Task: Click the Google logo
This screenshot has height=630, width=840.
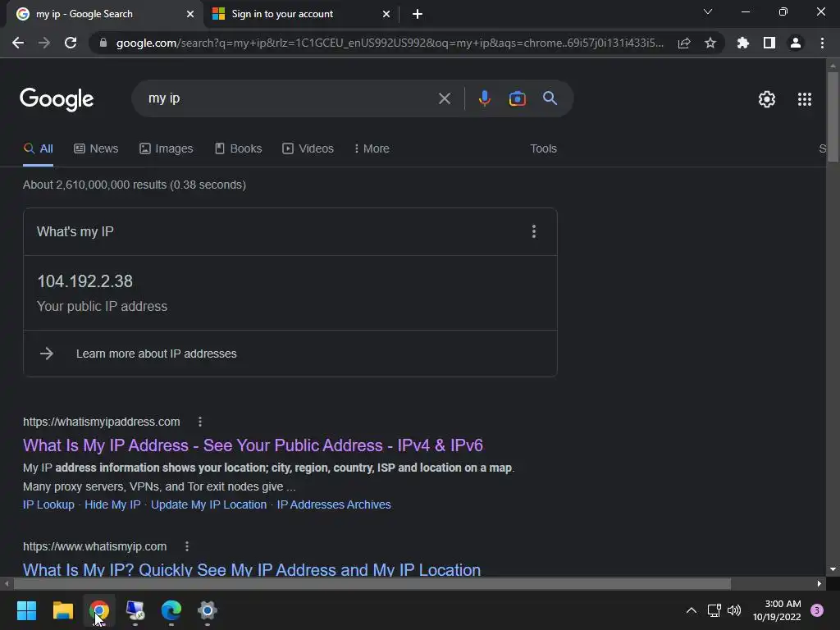Action: (x=57, y=99)
